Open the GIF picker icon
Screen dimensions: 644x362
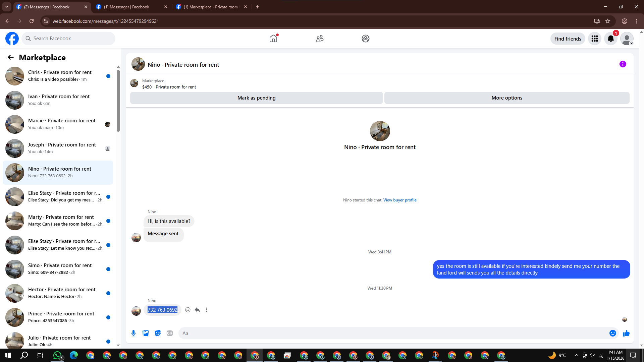click(x=170, y=333)
